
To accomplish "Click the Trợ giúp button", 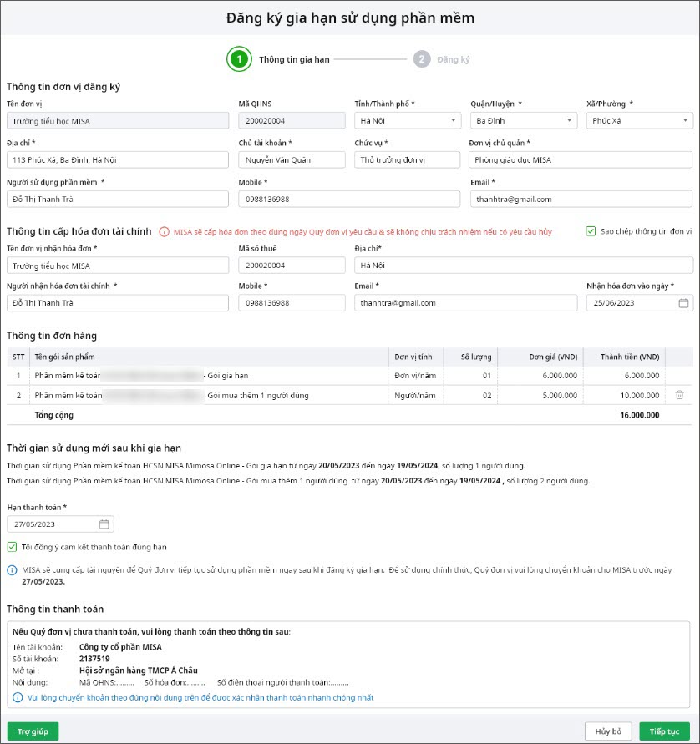I will click(33, 731).
